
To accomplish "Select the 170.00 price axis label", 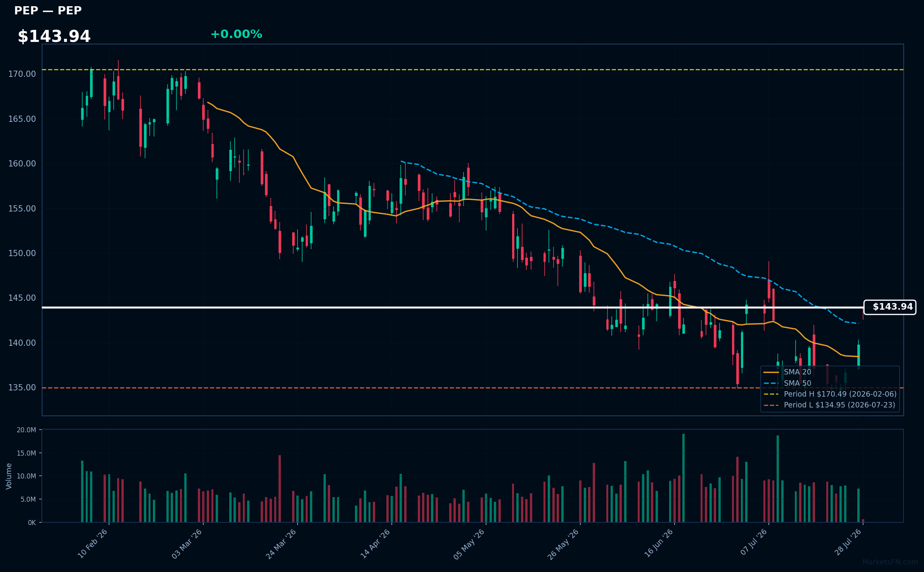I will (x=22, y=74).
